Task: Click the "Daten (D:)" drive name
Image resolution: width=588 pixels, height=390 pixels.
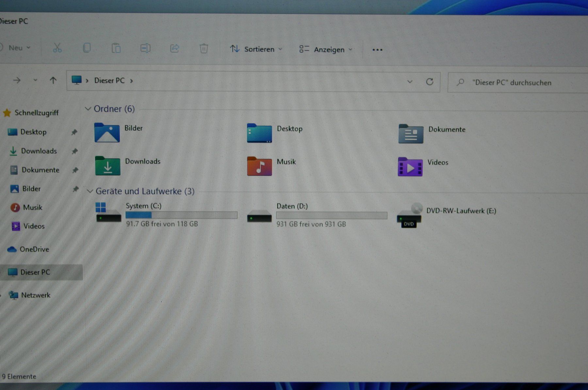Action: [x=292, y=206]
